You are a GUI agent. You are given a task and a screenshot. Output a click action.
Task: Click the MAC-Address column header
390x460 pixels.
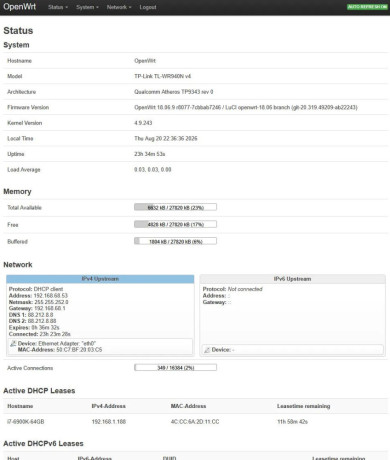click(188, 406)
